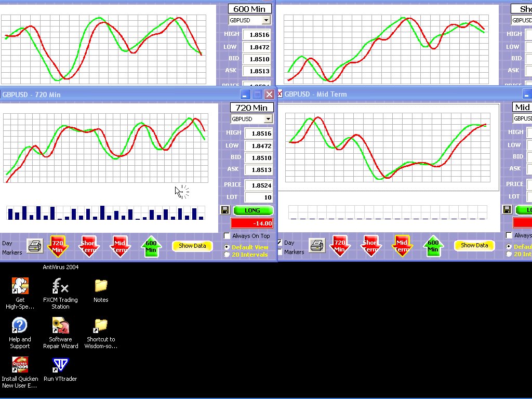Screen dimensions: 532x399
Task: Click the green 600 Min arrow in Mid Term window
Action: pos(433,246)
